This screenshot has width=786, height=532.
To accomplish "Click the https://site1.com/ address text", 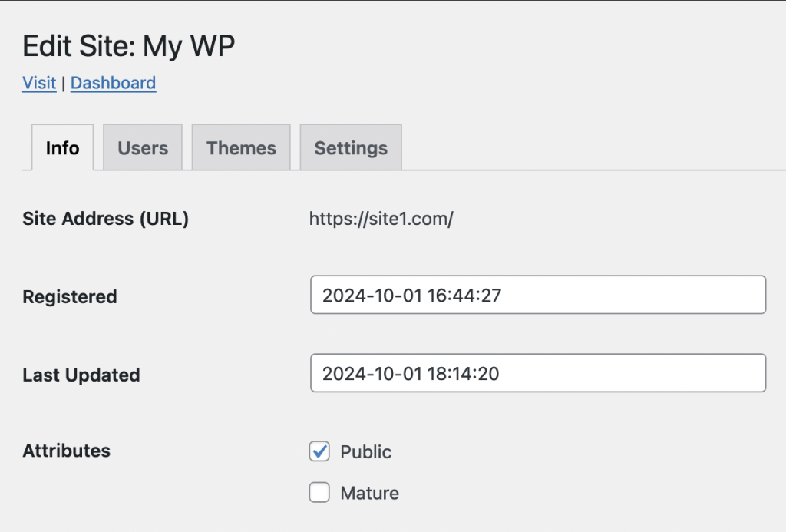I will [381, 220].
